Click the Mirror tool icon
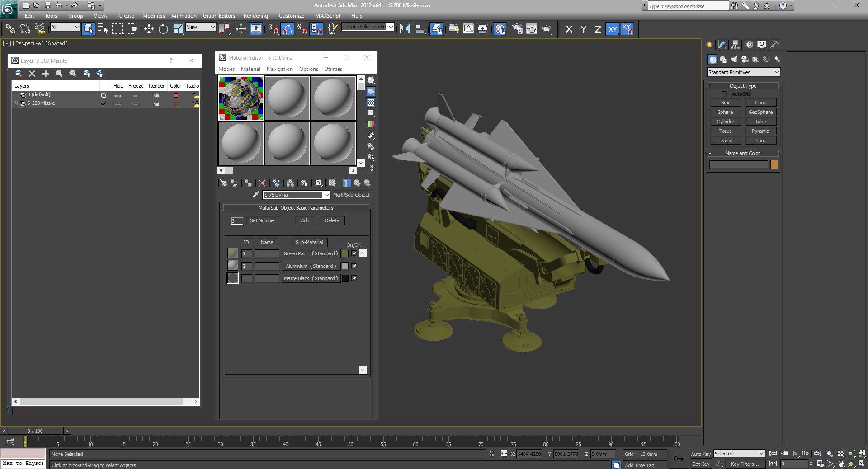 coord(405,29)
